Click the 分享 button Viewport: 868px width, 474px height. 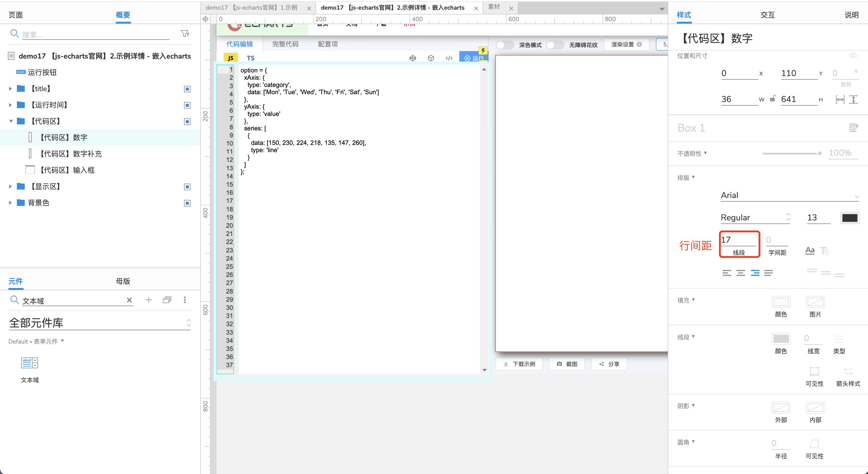(x=609, y=364)
